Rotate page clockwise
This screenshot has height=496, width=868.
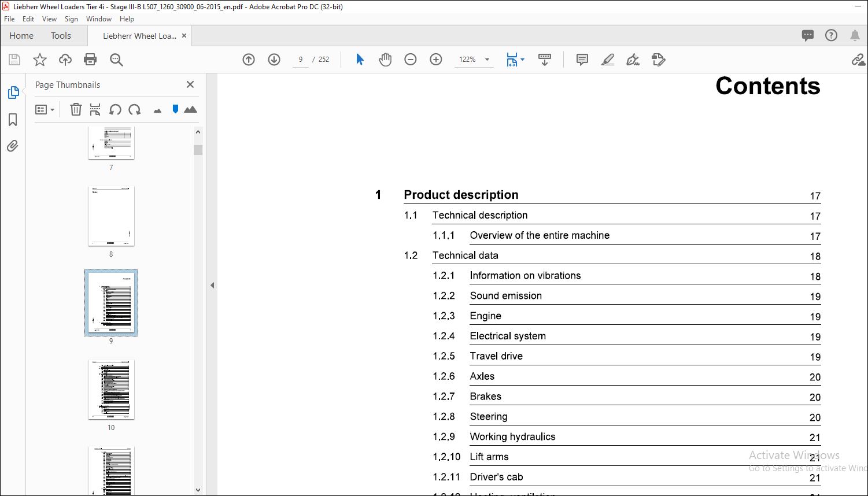pyautogui.click(x=135, y=109)
